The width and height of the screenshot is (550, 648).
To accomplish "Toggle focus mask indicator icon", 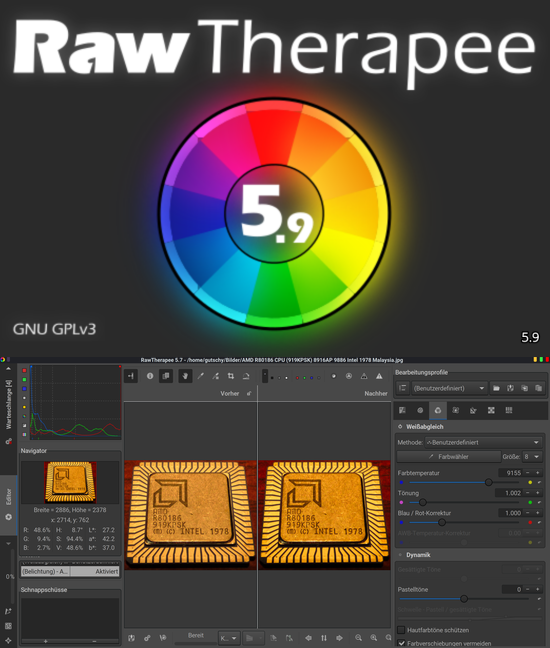I will tap(349, 376).
